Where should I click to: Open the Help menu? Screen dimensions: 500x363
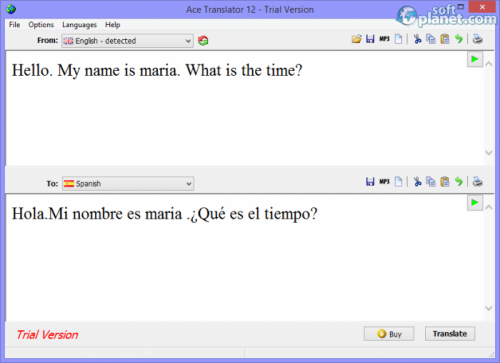[113, 25]
